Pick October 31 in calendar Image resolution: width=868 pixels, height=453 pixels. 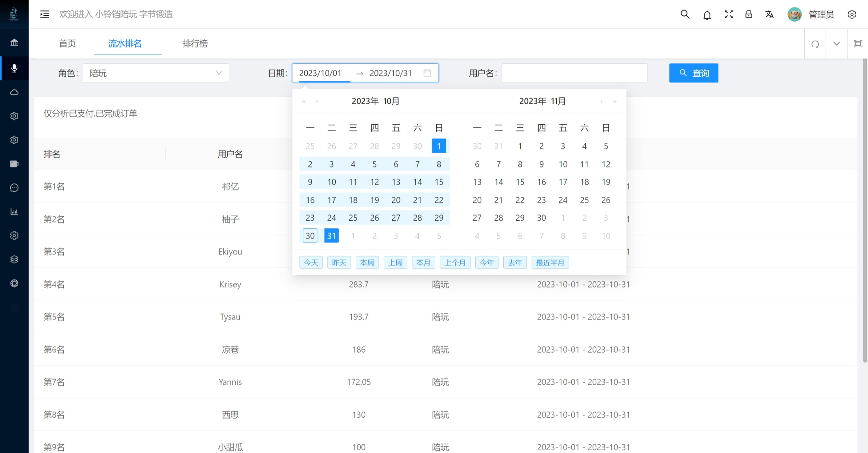pyautogui.click(x=332, y=236)
